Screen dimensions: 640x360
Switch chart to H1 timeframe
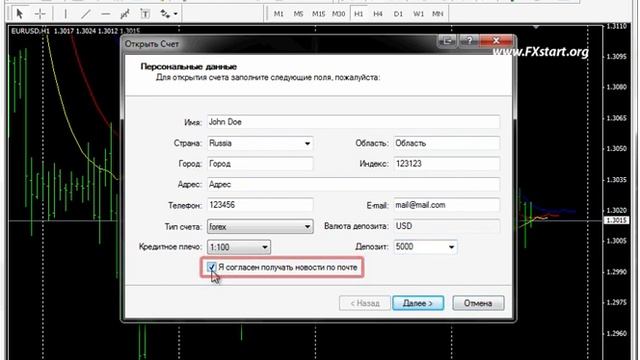click(358, 14)
